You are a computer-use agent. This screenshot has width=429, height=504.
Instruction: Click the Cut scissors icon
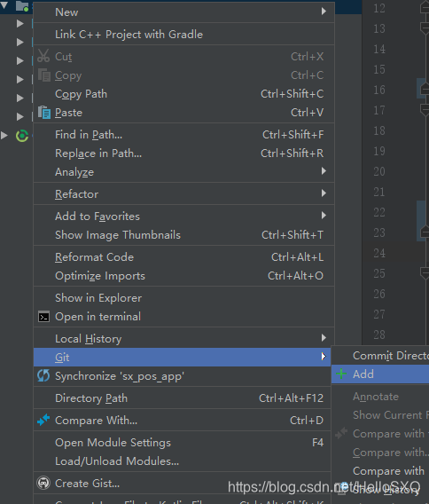(x=43, y=56)
